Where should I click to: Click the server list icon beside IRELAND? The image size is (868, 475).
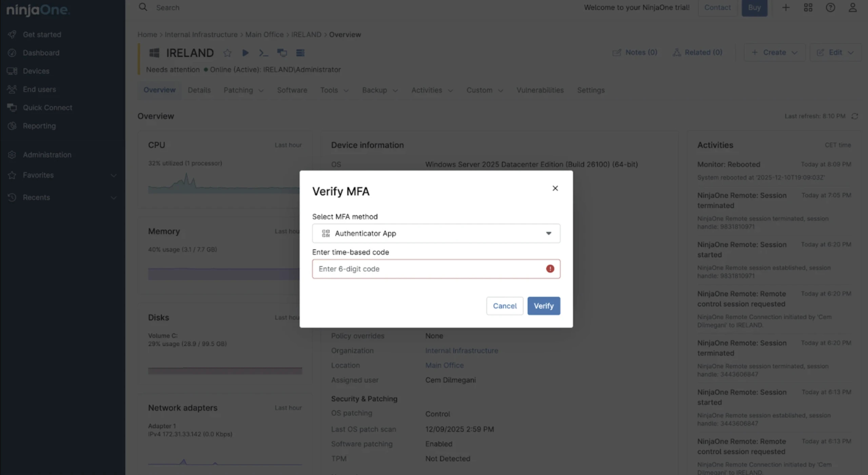pos(300,53)
